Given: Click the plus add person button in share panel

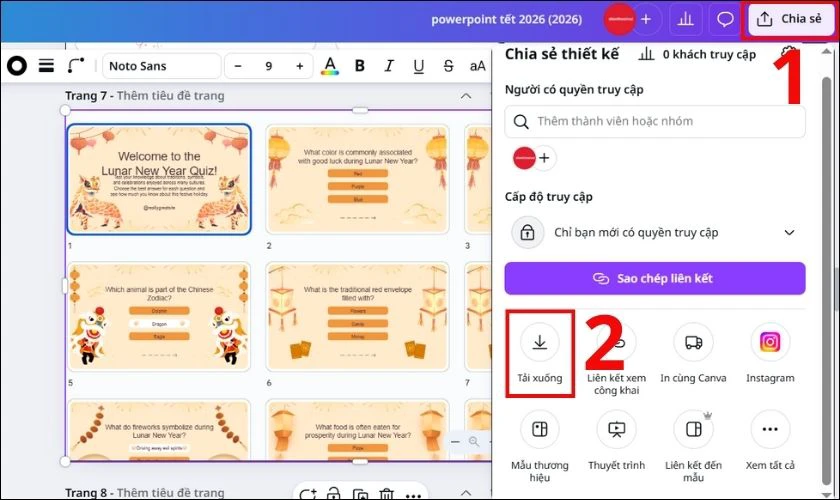Looking at the screenshot, I should [x=544, y=158].
